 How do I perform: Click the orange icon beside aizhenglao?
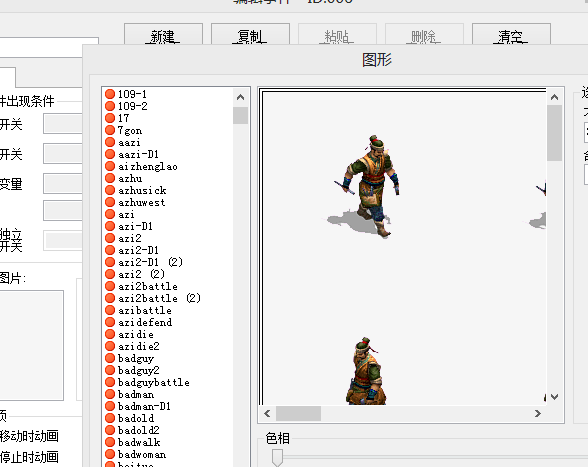tap(110, 166)
